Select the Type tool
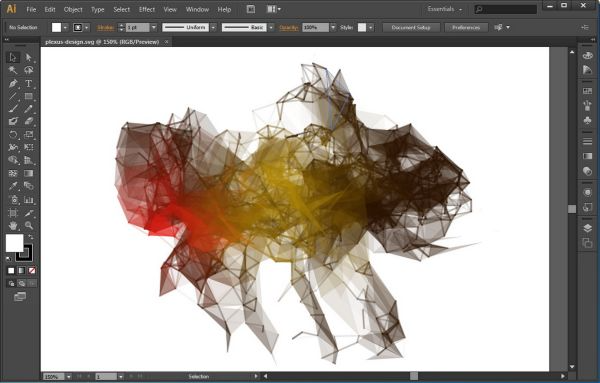Viewport: 600px width, 383px height. [29, 83]
